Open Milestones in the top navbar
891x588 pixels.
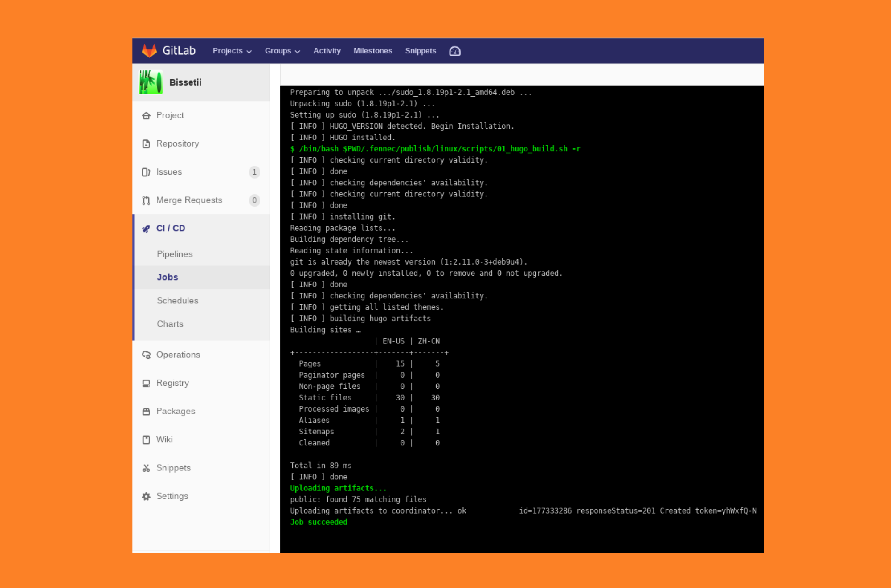373,51
